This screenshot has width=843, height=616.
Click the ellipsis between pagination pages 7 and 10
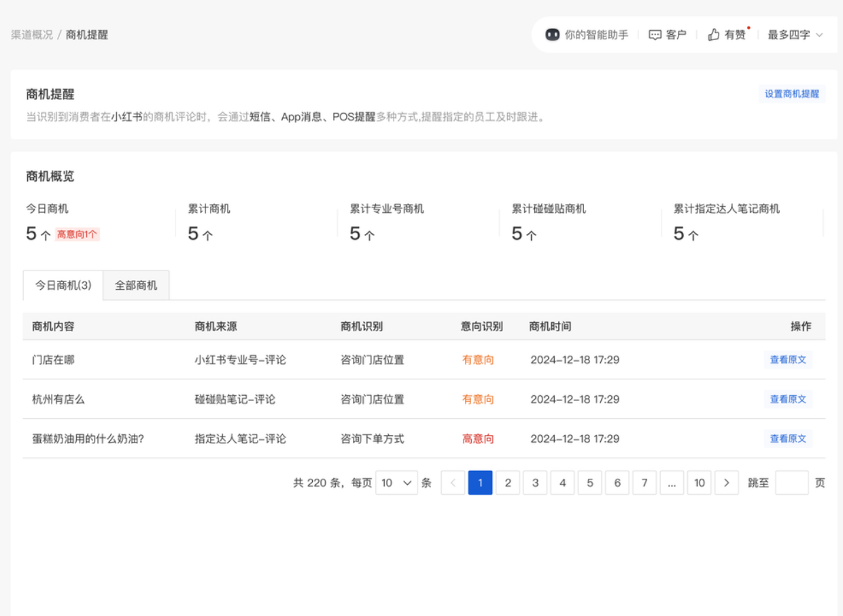point(672,483)
